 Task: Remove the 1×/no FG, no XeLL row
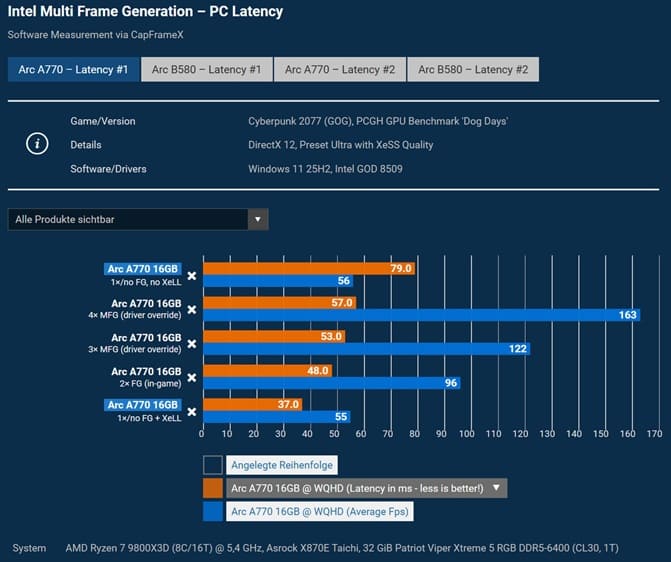tap(192, 275)
